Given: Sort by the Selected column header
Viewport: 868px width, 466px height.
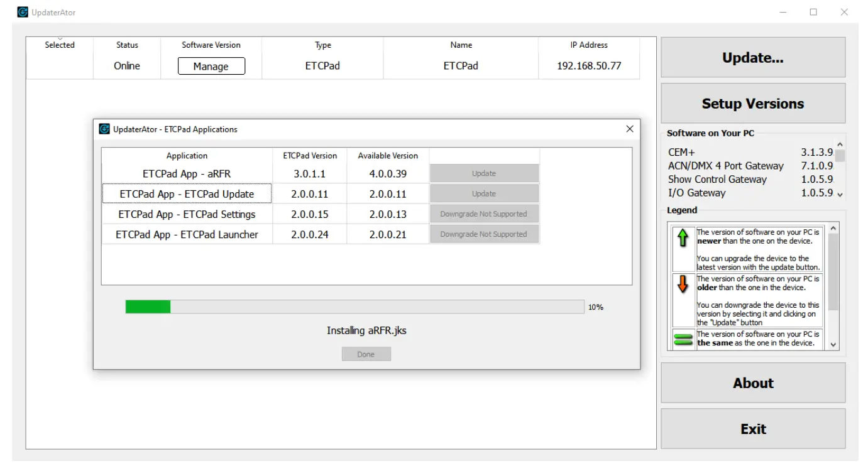Looking at the screenshot, I should pyautogui.click(x=60, y=45).
